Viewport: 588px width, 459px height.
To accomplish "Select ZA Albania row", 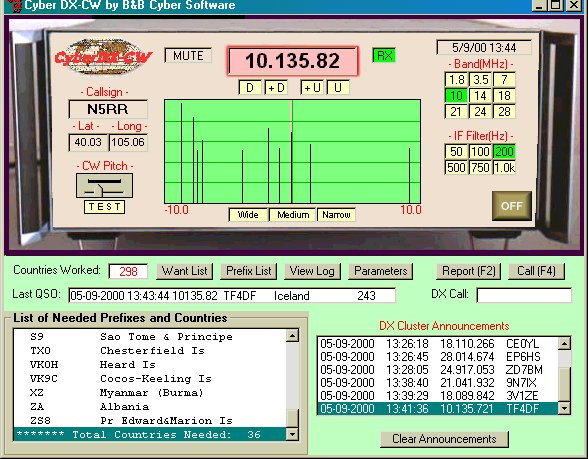I will click(x=149, y=406).
